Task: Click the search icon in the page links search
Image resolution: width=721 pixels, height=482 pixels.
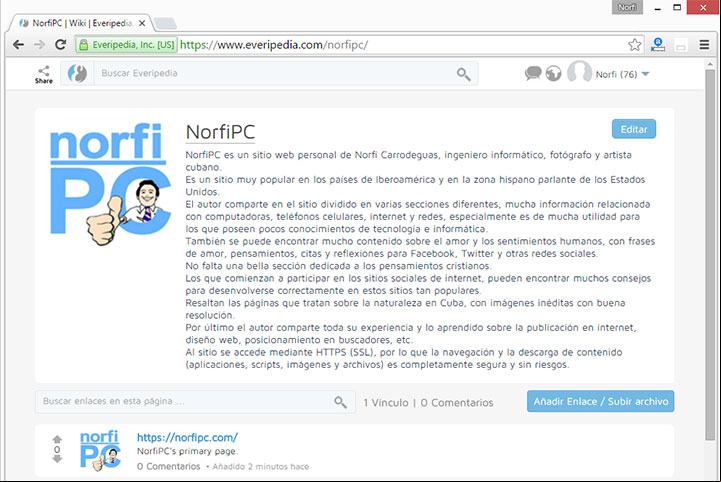Action: click(x=340, y=402)
